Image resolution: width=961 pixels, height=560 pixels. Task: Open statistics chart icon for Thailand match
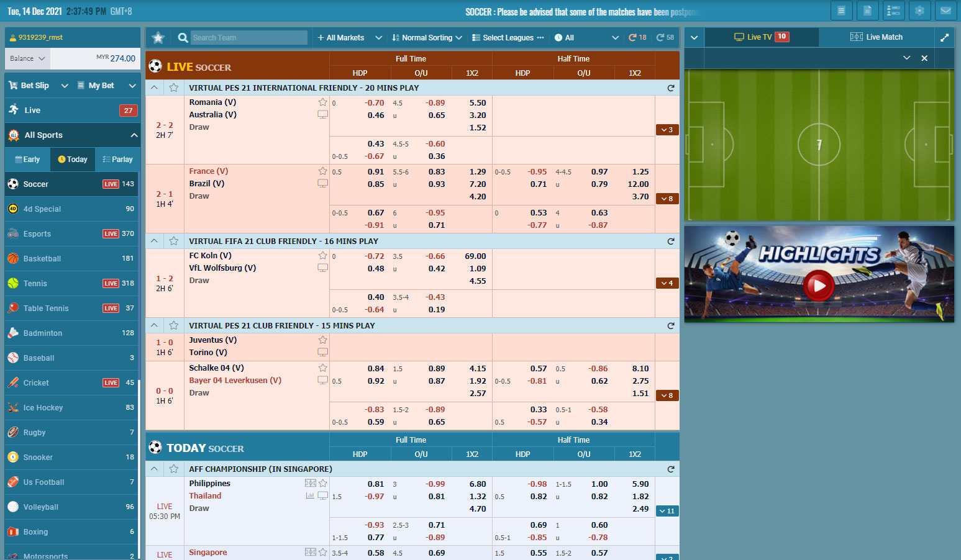point(310,495)
